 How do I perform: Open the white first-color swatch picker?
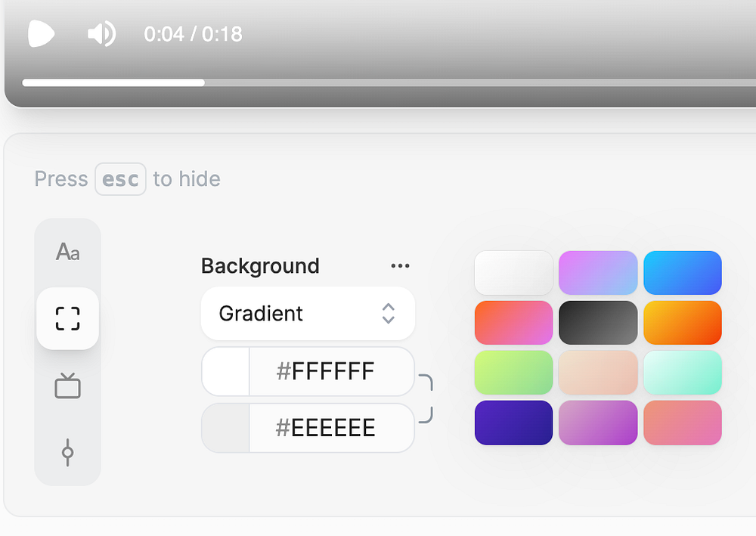(226, 371)
